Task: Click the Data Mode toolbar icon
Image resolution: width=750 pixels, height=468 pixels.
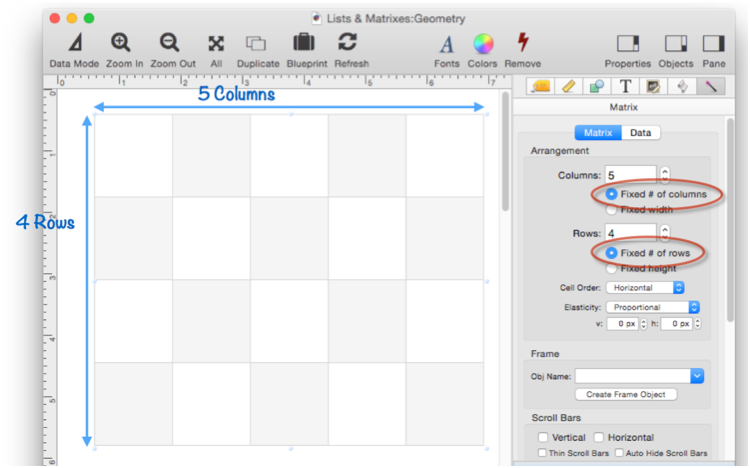Action: tap(74, 43)
